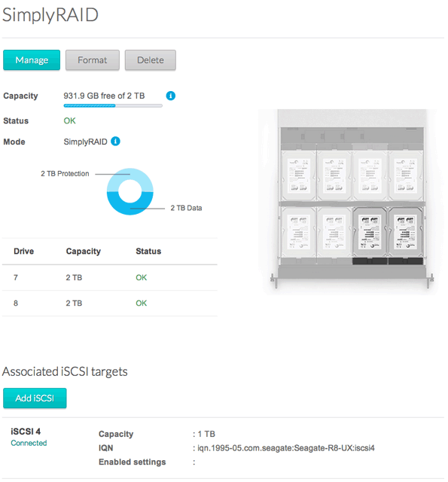Click the Format button
Image resolution: width=448 pixels, height=482 pixels.
[93, 60]
